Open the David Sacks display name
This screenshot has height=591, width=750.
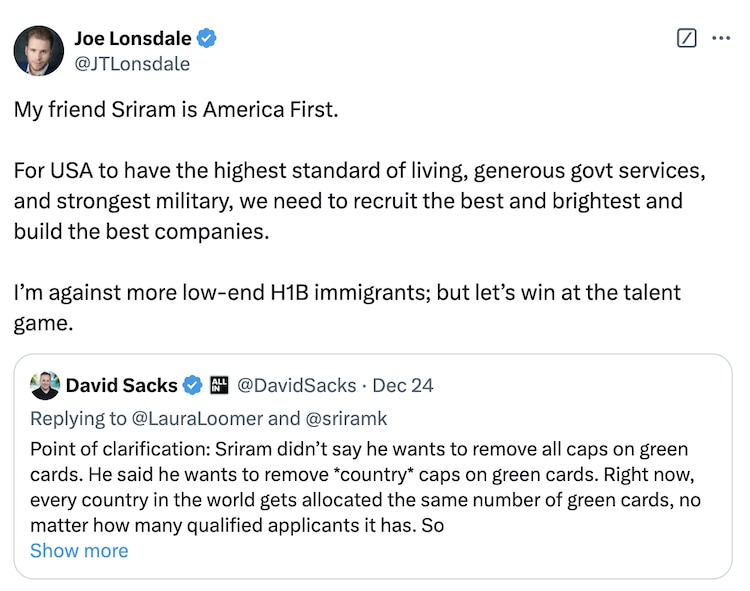pos(122,385)
